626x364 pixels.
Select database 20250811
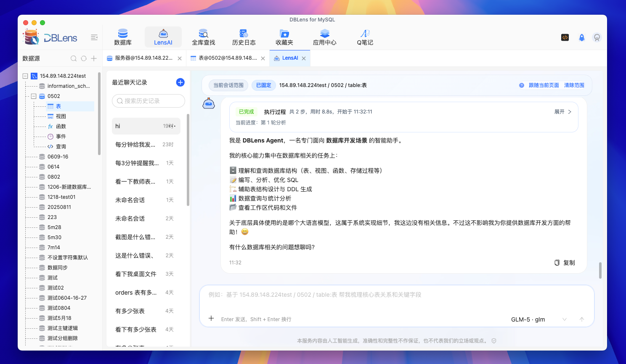59,207
